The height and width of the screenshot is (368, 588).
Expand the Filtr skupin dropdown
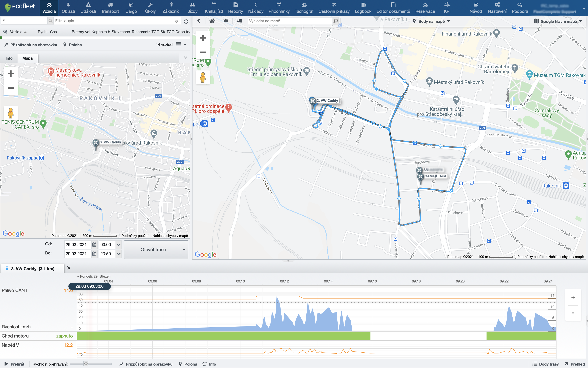(176, 21)
